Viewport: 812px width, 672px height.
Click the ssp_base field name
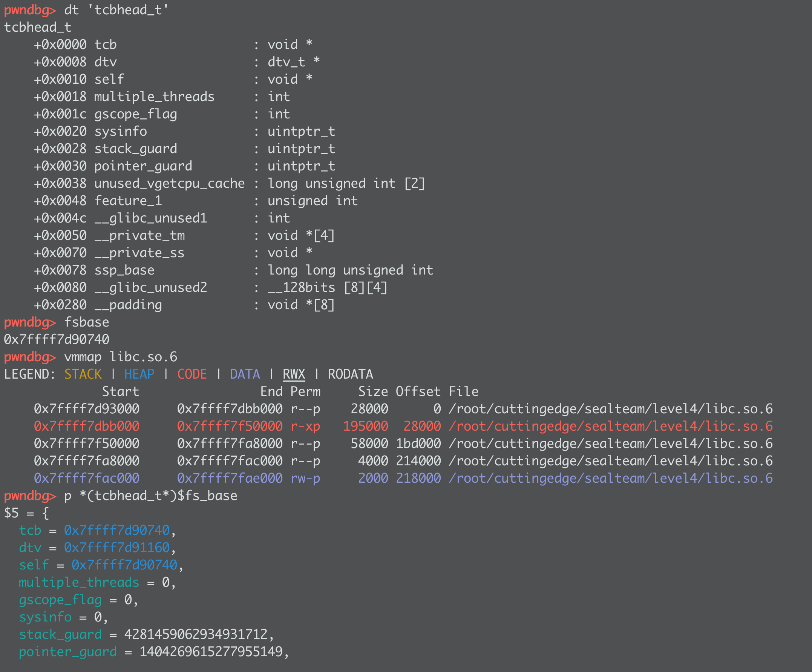(x=124, y=270)
